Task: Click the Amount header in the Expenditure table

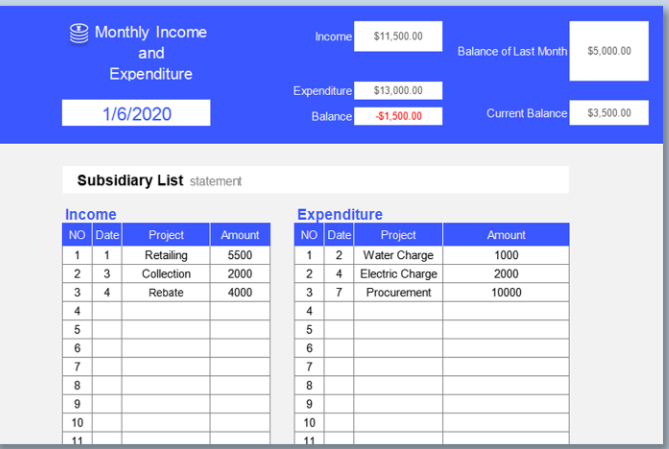Action: pyautogui.click(x=506, y=235)
